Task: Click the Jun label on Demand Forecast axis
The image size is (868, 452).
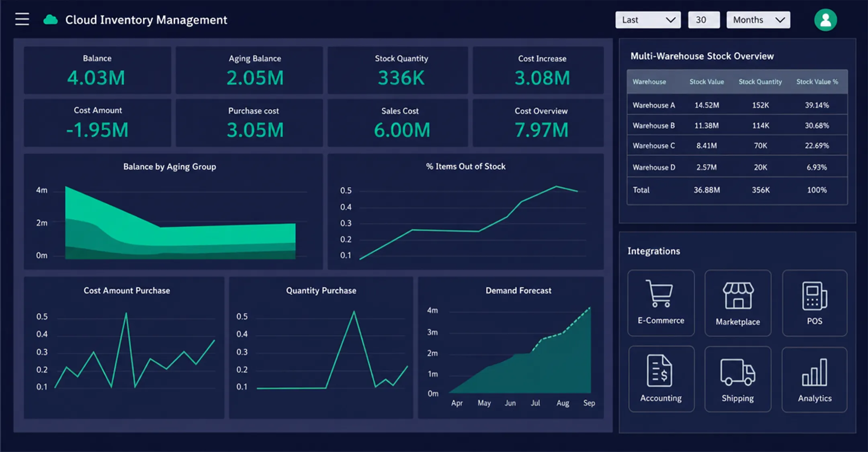Action: [510, 403]
